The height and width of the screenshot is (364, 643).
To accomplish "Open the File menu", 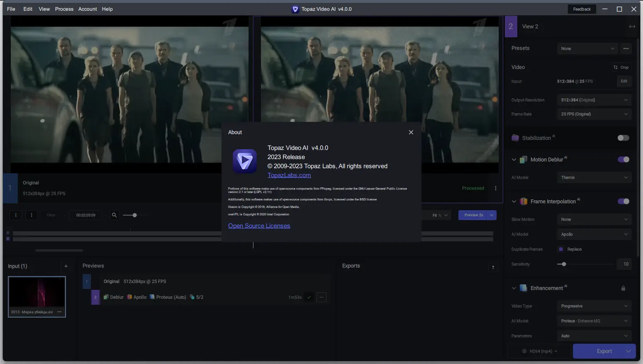I will [11, 9].
